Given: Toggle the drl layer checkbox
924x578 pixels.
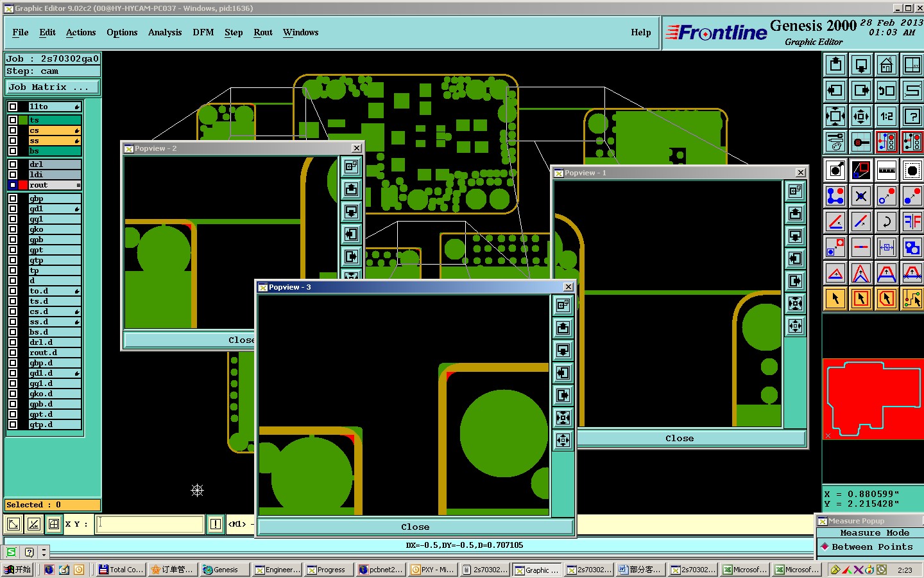Looking at the screenshot, I should coord(13,164).
